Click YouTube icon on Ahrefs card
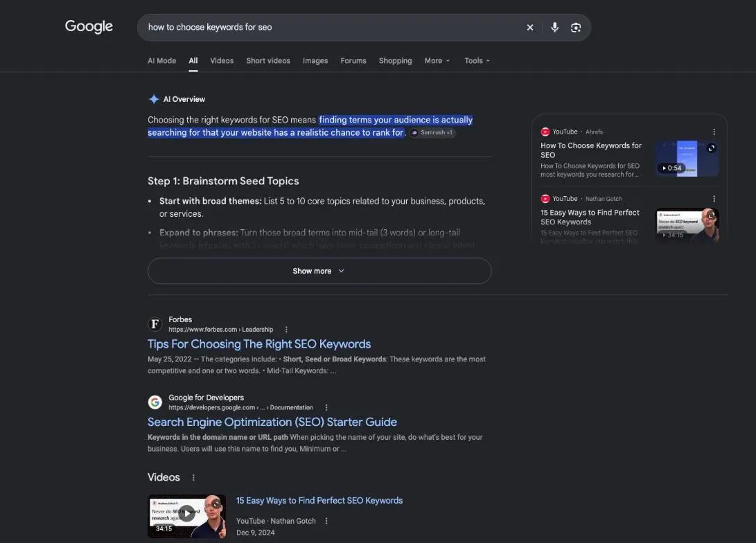 coord(545,132)
